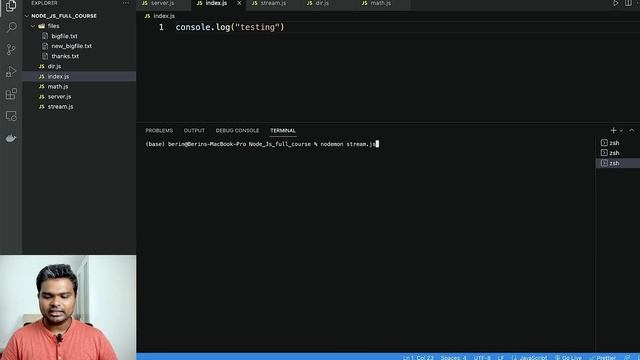Open server.js in the explorer tree
640x360 pixels.
coord(80,96)
